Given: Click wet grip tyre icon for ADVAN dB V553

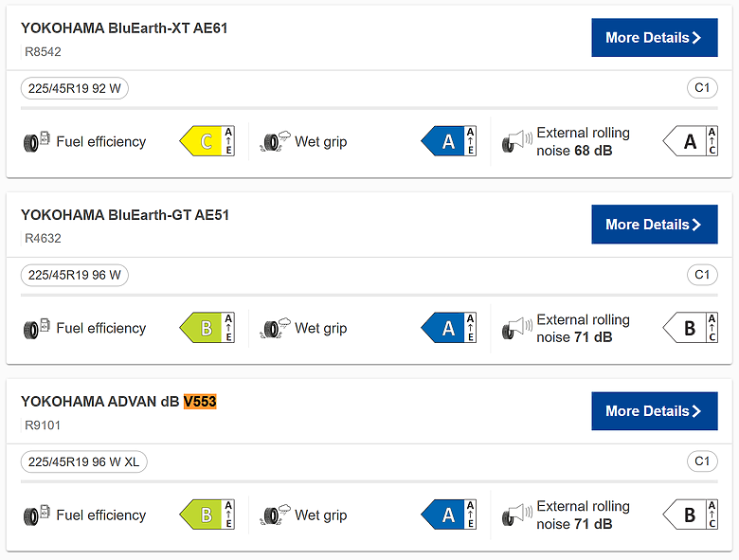Looking at the screenshot, I should 275,515.
